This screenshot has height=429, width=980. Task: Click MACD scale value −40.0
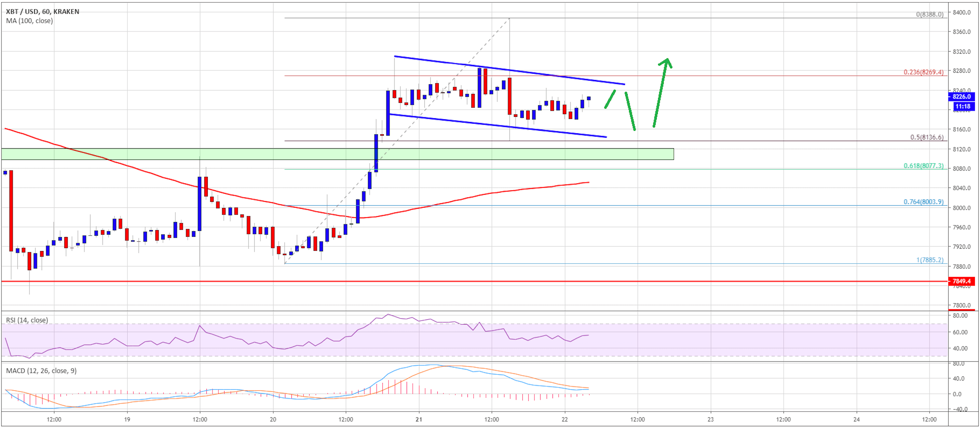(x=960, y=409)
